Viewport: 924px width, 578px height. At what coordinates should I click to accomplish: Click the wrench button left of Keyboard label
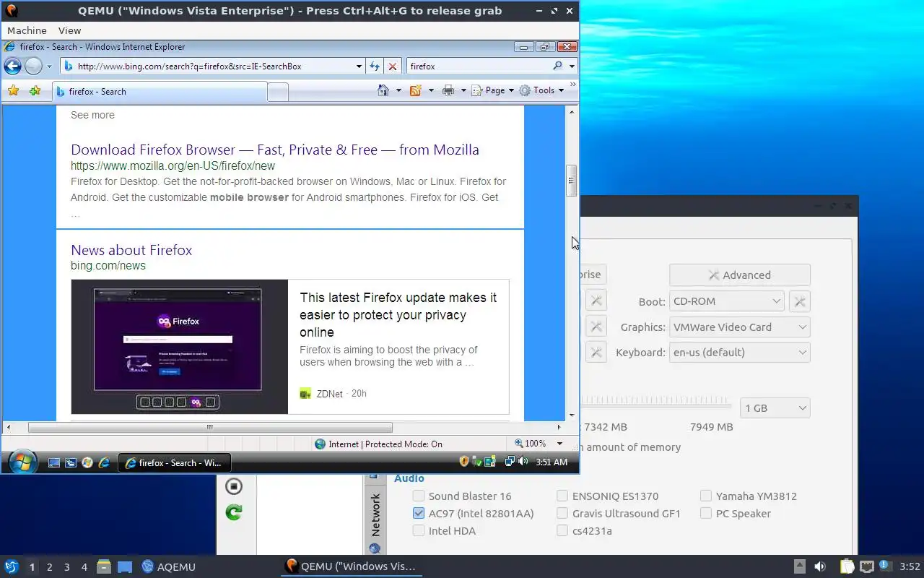(596, 352)
